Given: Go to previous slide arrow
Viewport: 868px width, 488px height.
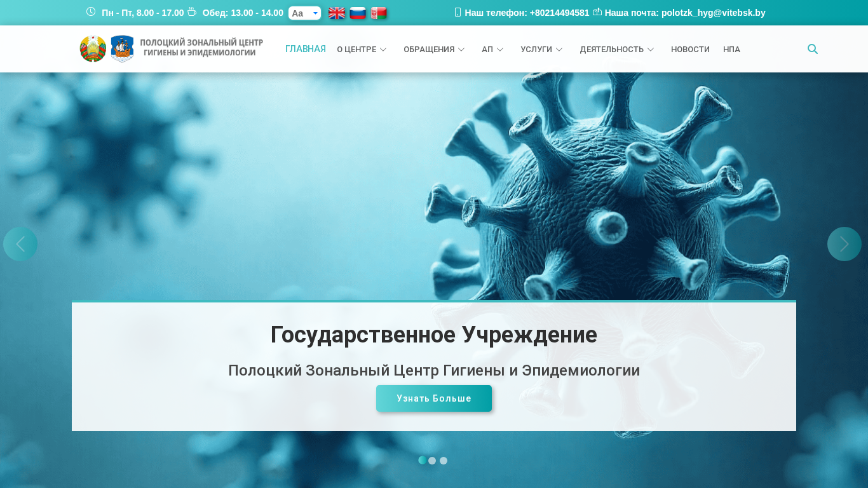Looking at the screenshot, I should 20,244.
